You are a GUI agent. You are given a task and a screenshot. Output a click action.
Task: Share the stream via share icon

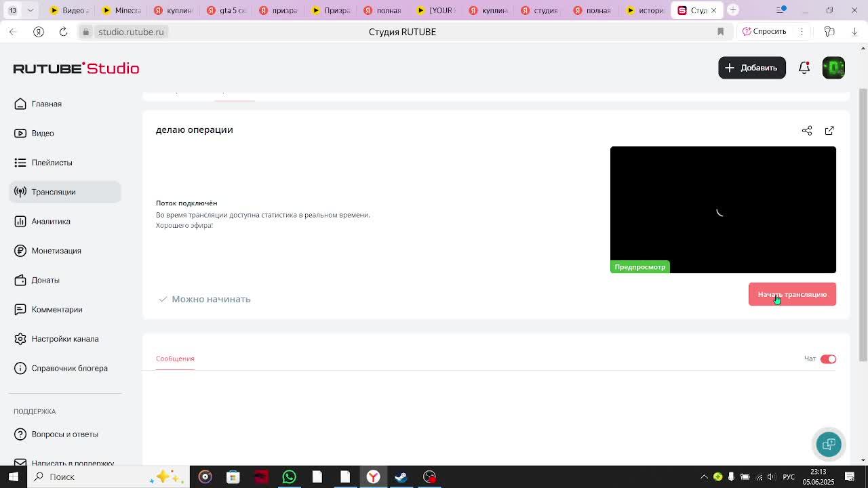coord(807,130)
